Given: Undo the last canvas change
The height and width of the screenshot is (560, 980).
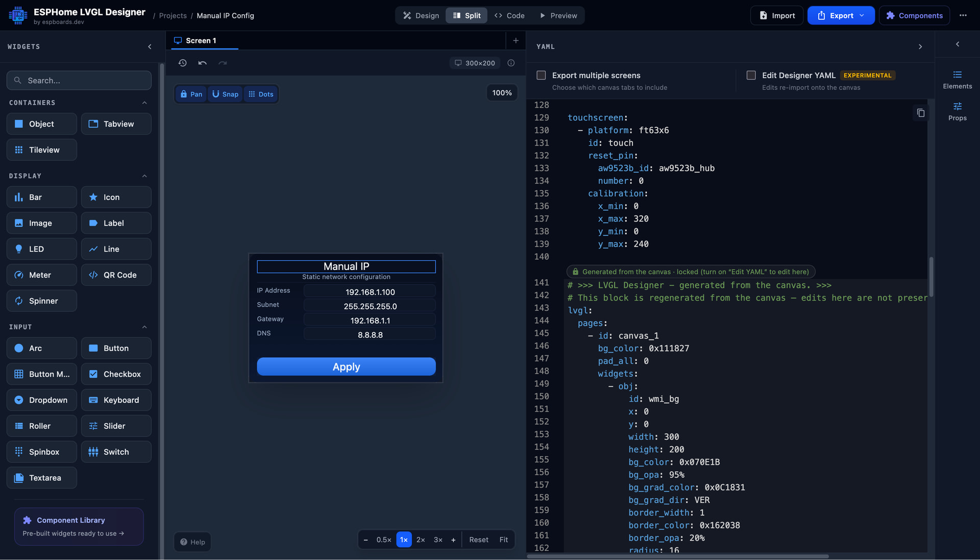Looking at the screenshot, I should tap(203, 63).
